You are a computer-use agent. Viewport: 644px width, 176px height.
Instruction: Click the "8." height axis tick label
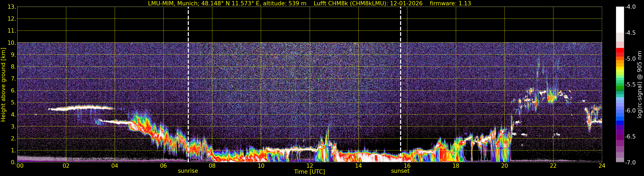pos(13,67)
